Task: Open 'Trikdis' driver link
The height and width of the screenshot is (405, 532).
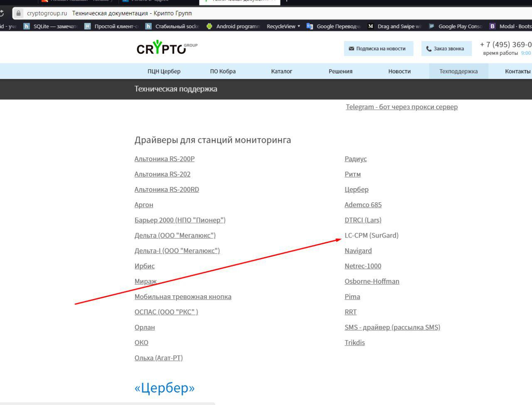Action: point(355,343)
